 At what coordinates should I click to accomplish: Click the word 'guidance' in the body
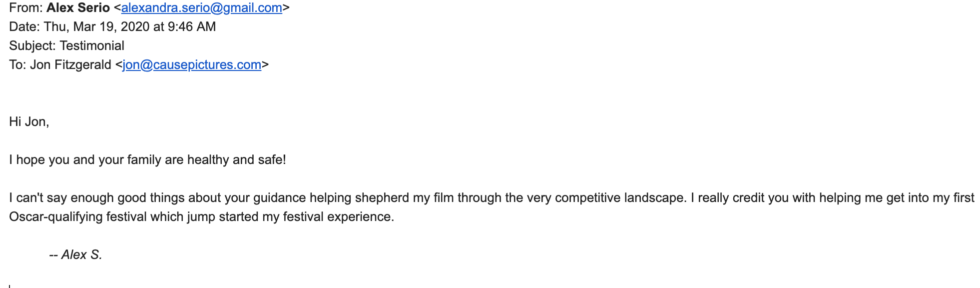[x=280, y=198]
